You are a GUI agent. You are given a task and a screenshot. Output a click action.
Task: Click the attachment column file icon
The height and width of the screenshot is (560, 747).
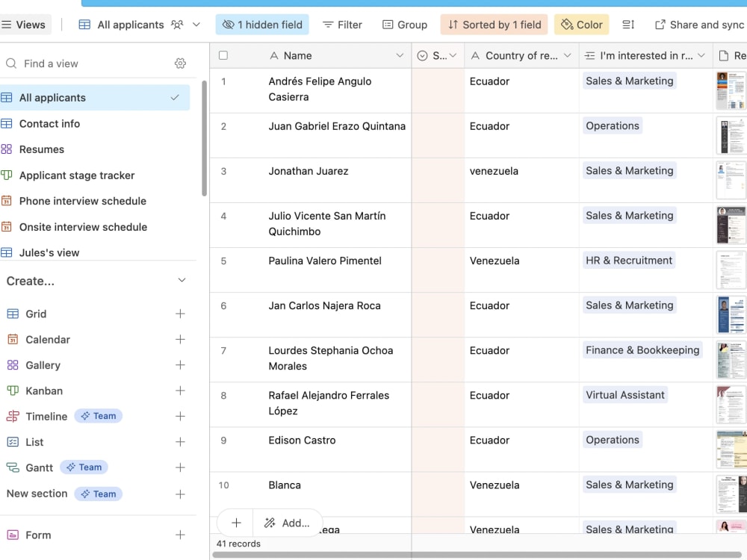(x=724, y=56)
